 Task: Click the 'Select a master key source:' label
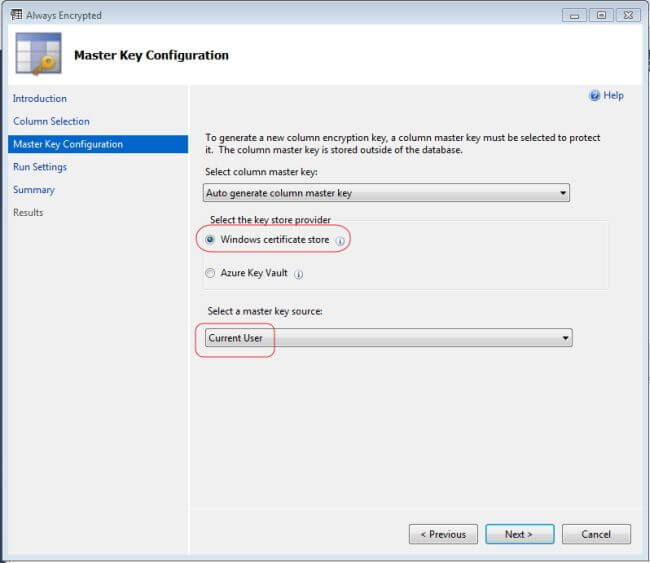[265, 311]
